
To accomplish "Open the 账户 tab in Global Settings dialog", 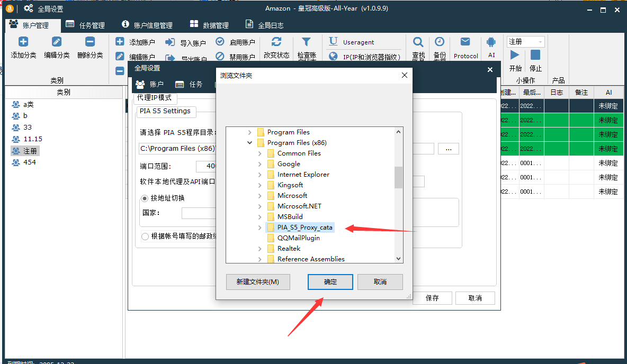I will (x=149, y=84).
